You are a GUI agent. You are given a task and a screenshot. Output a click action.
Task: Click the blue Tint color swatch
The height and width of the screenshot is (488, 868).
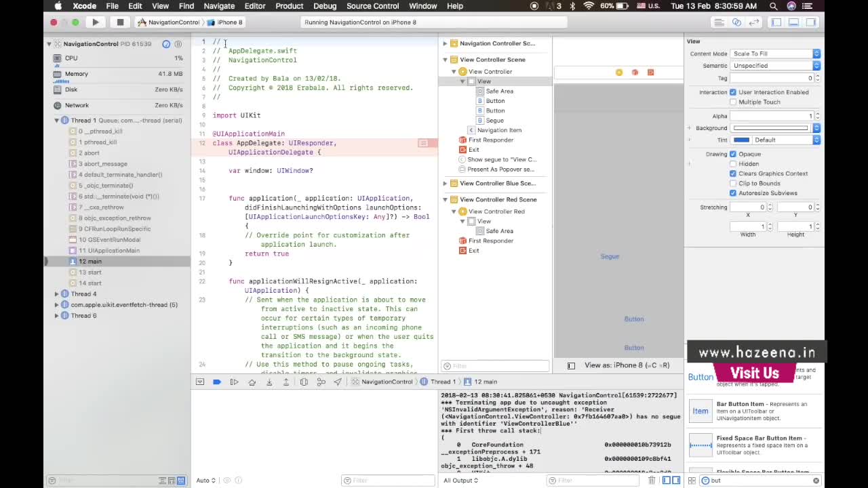click(742, 140)
